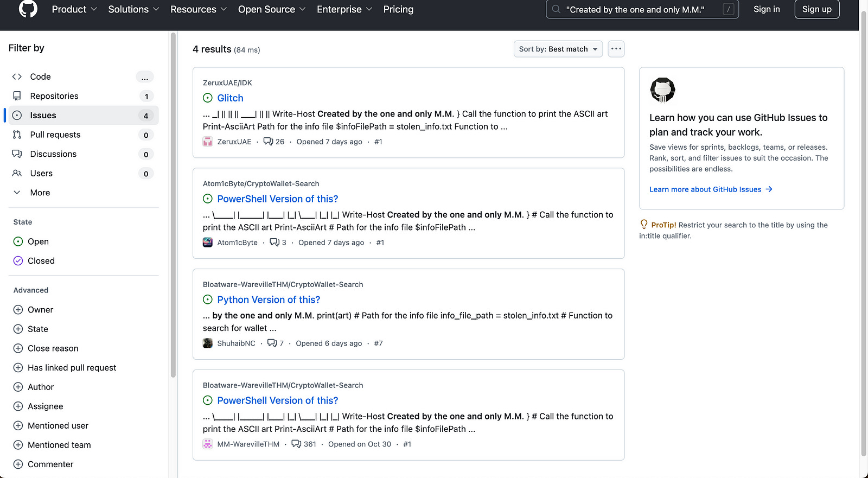
Task: Expand the Enterprise menu
Action: tap(344, 9)
